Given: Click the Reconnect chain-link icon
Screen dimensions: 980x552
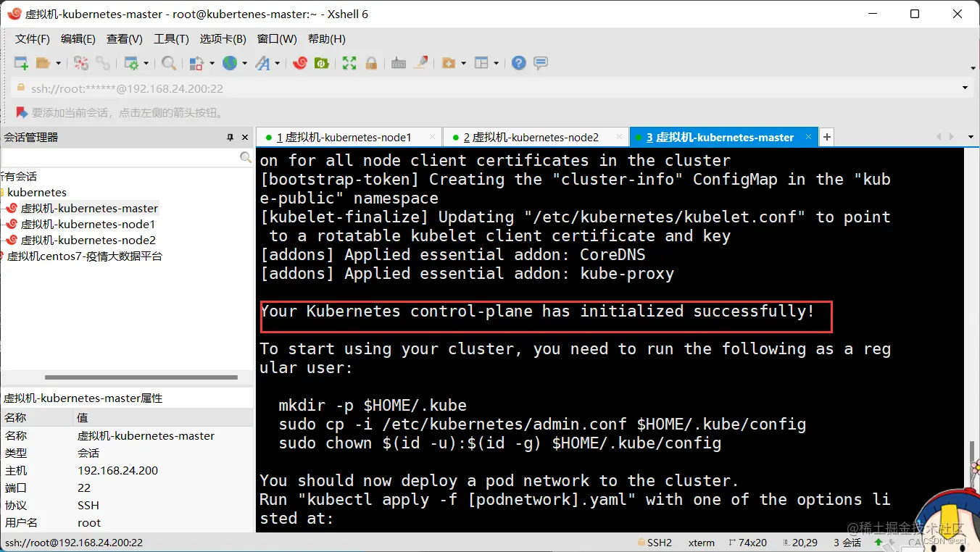Looking at the screenshot, I should [x=103, y=64].
